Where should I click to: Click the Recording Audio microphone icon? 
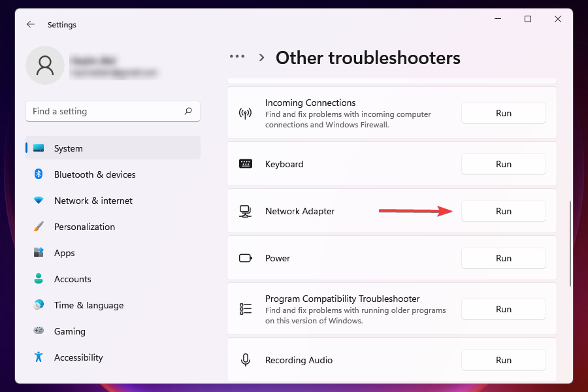point(246,360)
